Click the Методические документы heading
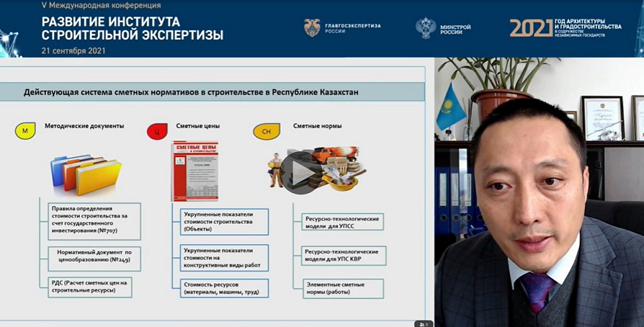 (x=84, y=126)
